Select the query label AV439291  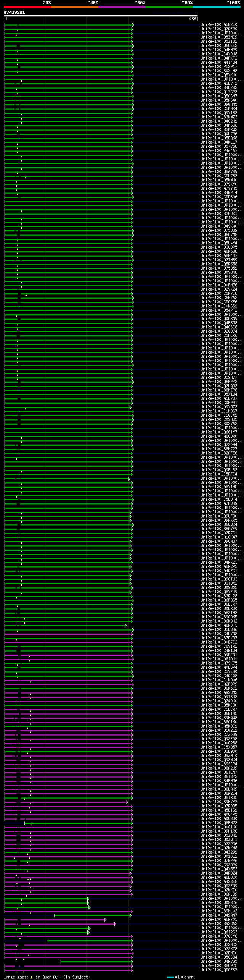(14, 12)
